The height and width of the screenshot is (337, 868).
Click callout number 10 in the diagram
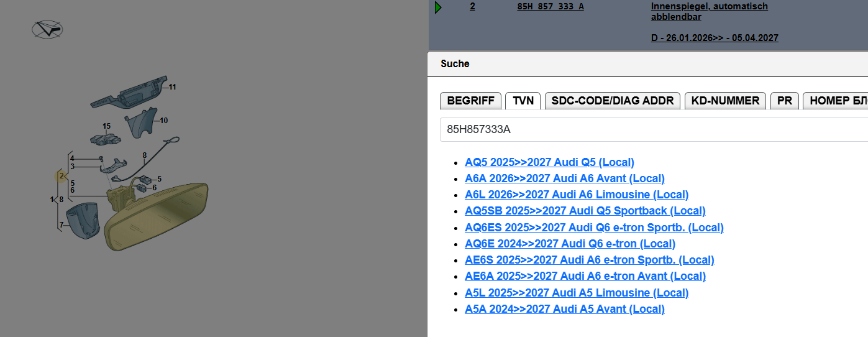click(x=163, y=121)
